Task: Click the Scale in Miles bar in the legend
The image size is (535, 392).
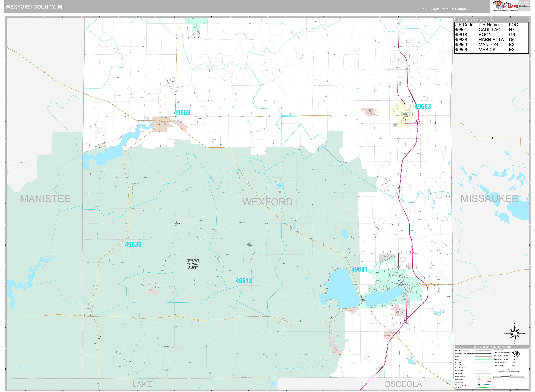Action: tap(509, 378)
